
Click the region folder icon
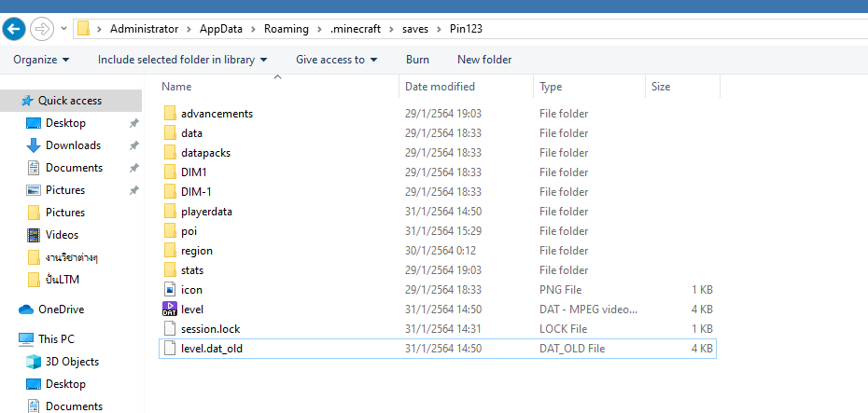(x=170, y=251)
